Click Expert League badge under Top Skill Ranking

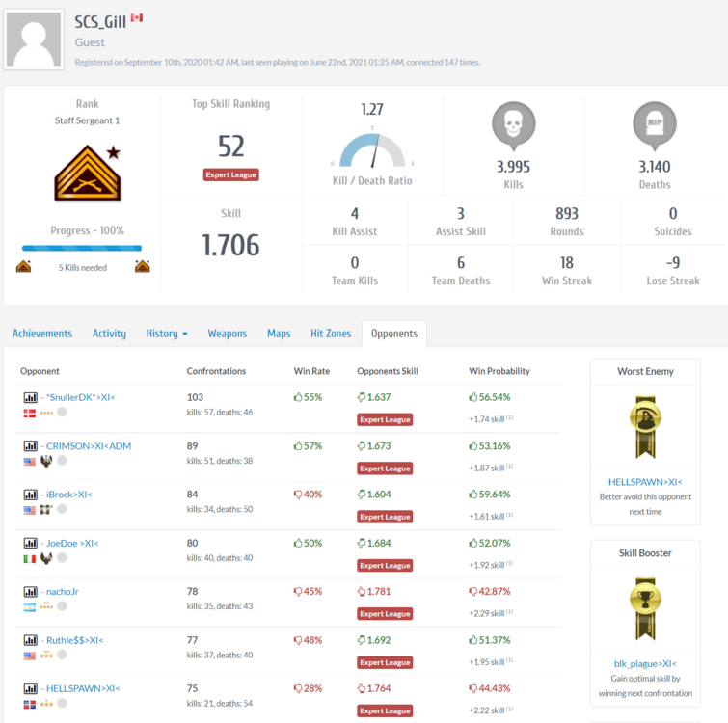coord(231,174)
